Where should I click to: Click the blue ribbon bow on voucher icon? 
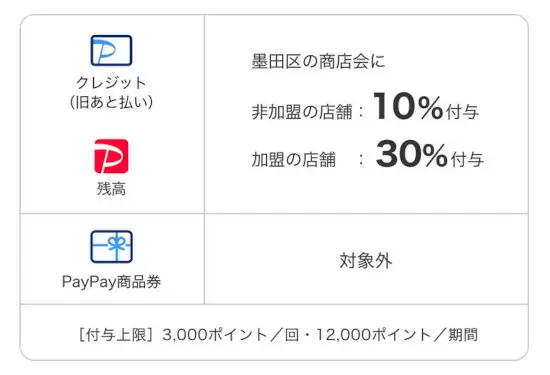[x=116, y=242]
